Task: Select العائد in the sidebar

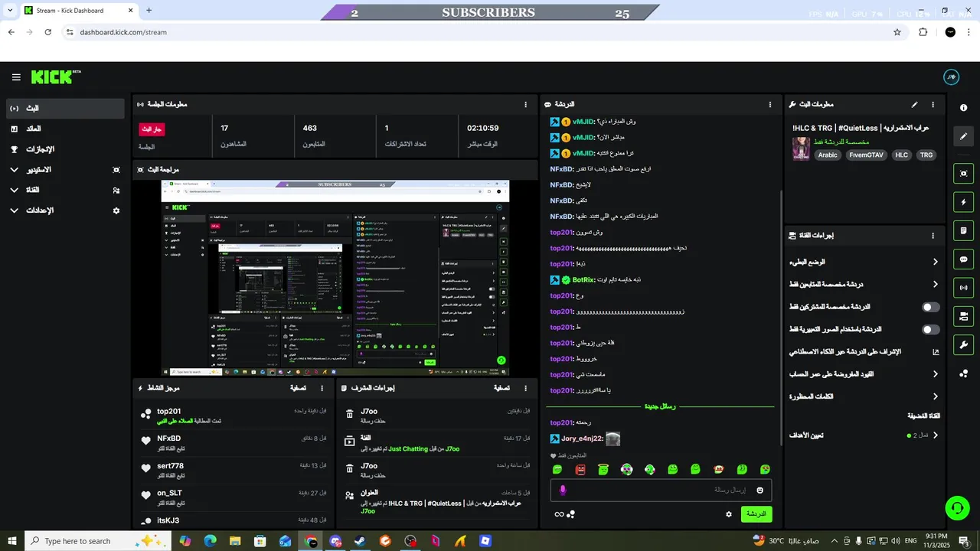Action: coord(65,129)
